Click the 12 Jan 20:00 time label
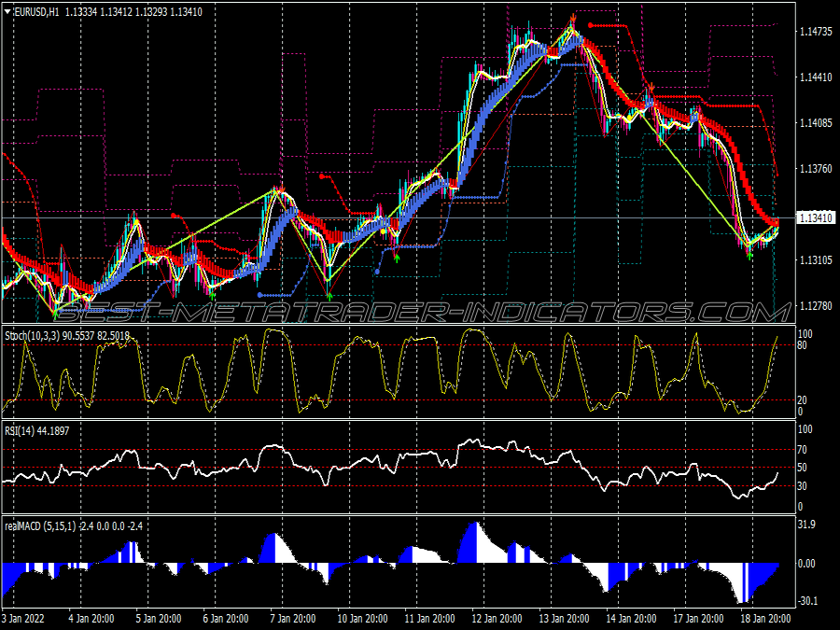This screenshot has height=630, width=840. pyautogui.click(x=497, y=618)
